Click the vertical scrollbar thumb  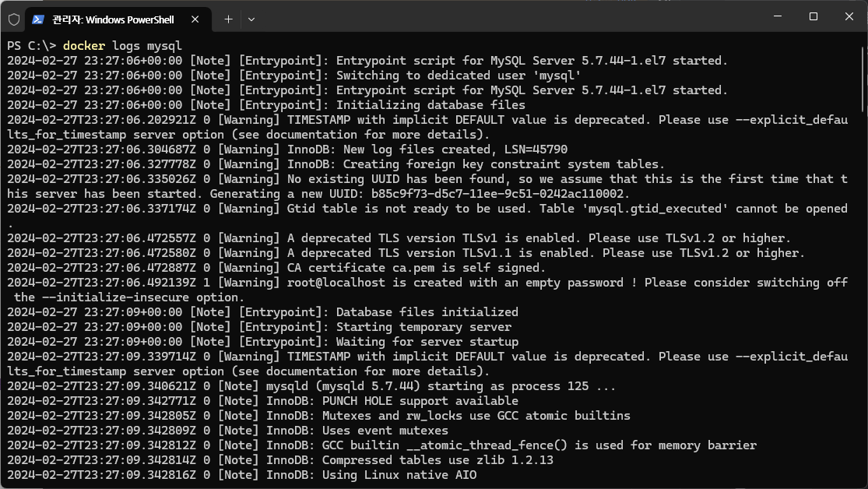863,79
